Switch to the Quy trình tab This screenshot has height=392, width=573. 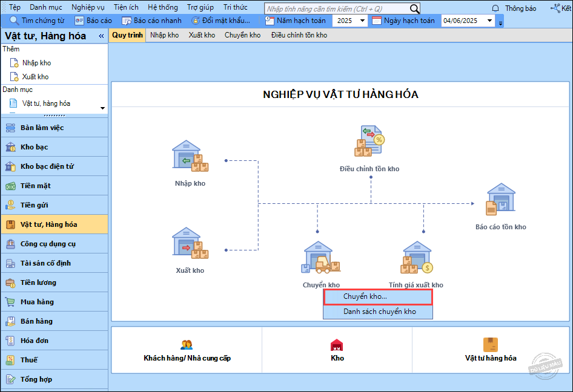[127, 35]
